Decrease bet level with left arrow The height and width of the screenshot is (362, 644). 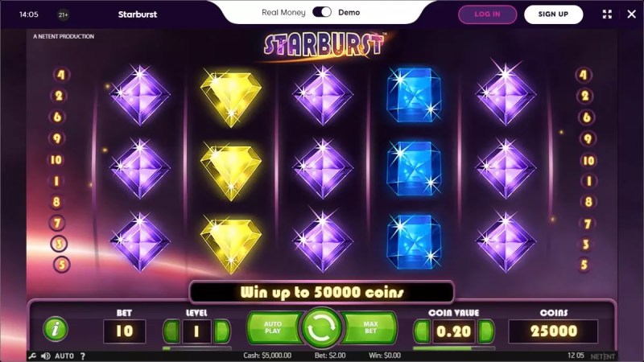click(171, 331)
